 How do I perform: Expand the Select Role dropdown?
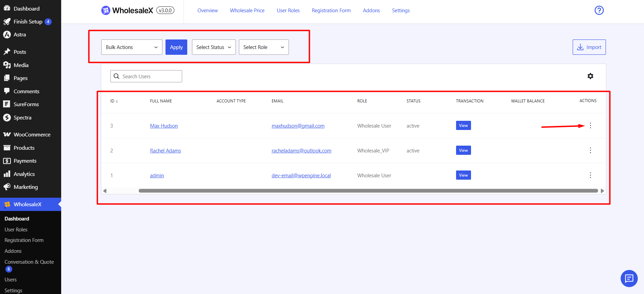[264, 47]
